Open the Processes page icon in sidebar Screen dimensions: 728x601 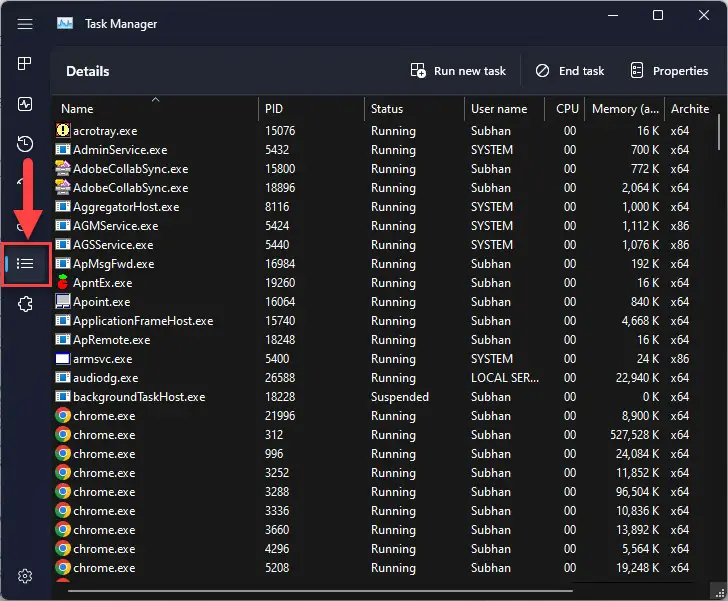tap(25, 63)
